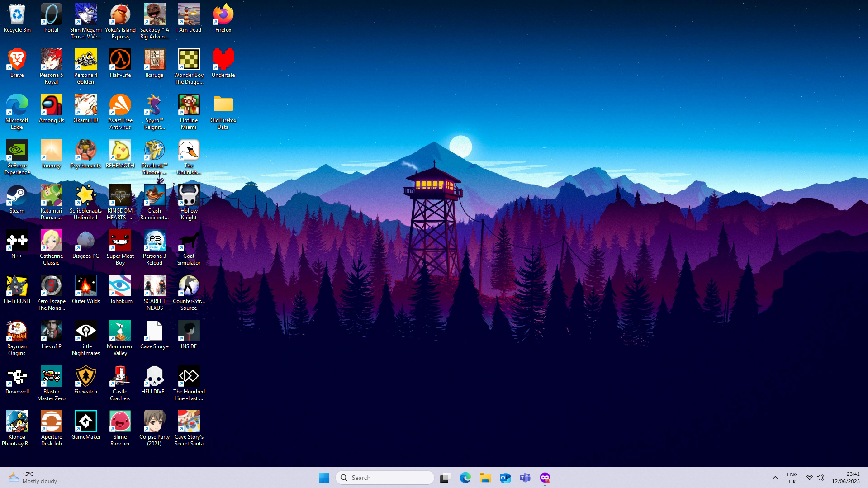Select Persona 5 Royal icon
This screenshot has width=868, height=488.
pos(52,60)
